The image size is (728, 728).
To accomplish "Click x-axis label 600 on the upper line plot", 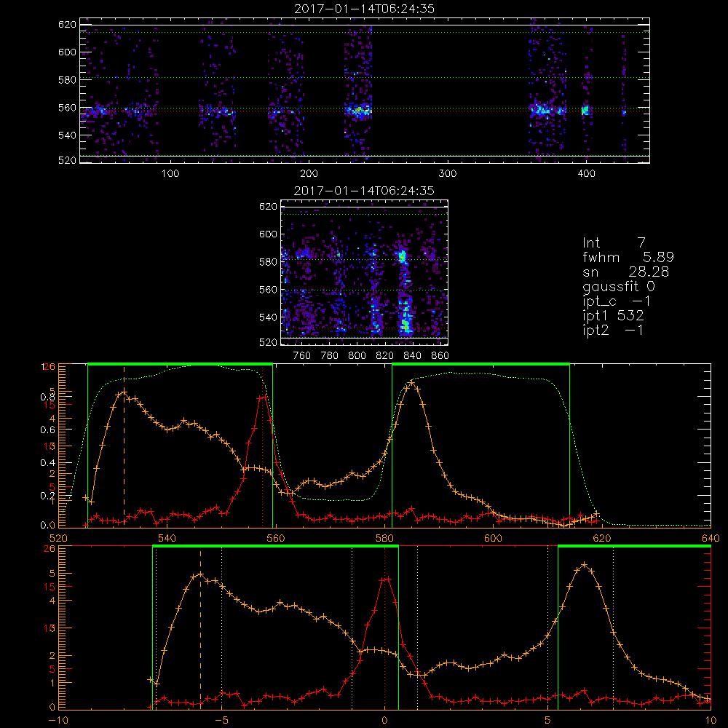I will click(x=493, y=539).
